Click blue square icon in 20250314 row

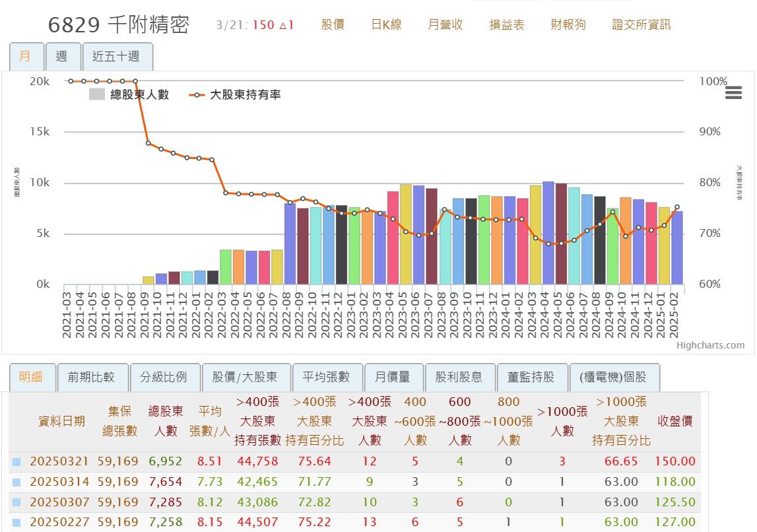(16, 482)
